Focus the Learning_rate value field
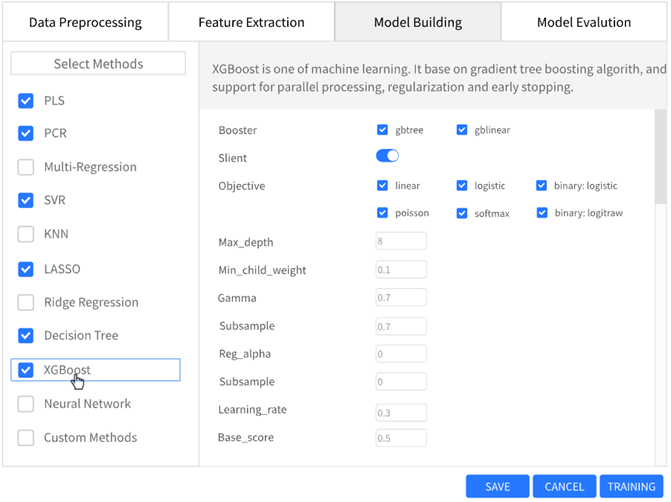The image size is (671, 502). tap(400, 413)
